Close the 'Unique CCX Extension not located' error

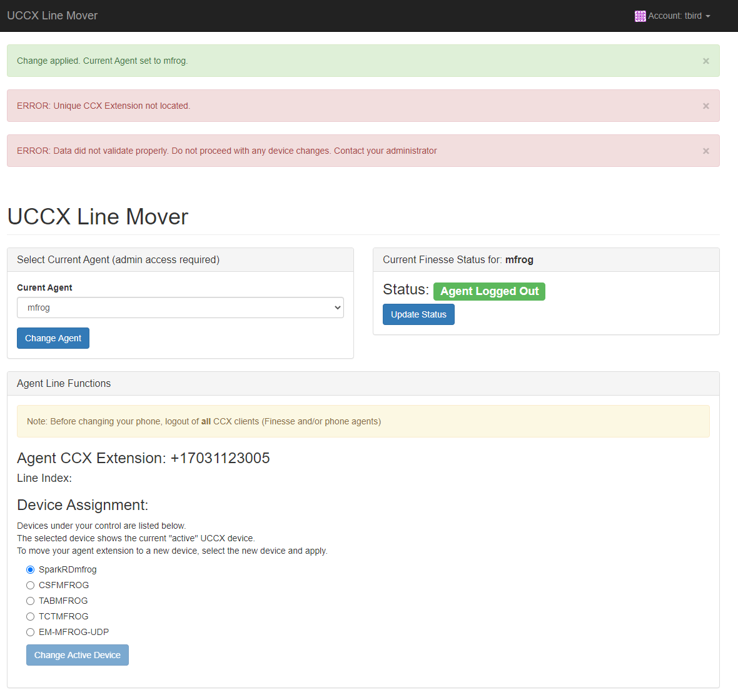[705, 106]
